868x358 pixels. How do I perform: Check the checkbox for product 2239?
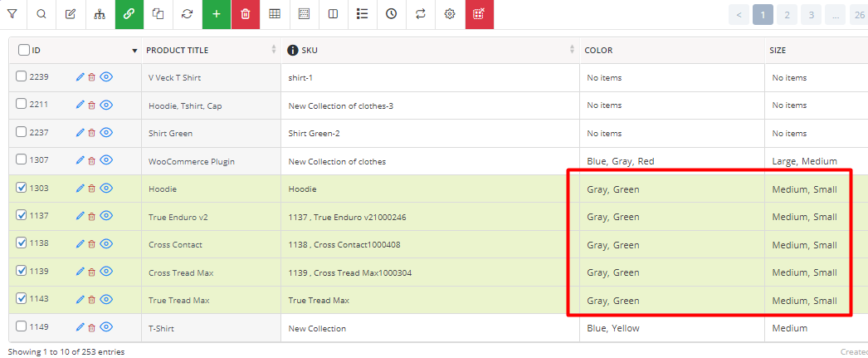click(x=21, y=76)
